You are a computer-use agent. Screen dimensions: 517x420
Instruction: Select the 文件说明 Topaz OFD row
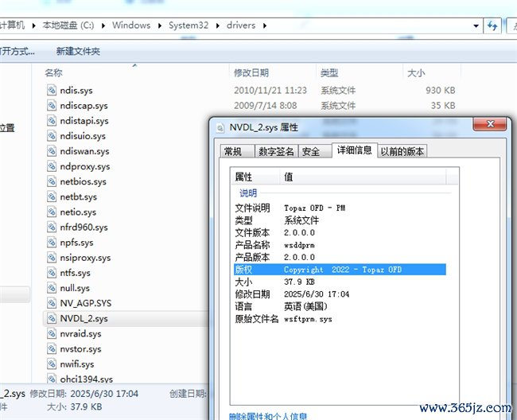click(340, 208)
